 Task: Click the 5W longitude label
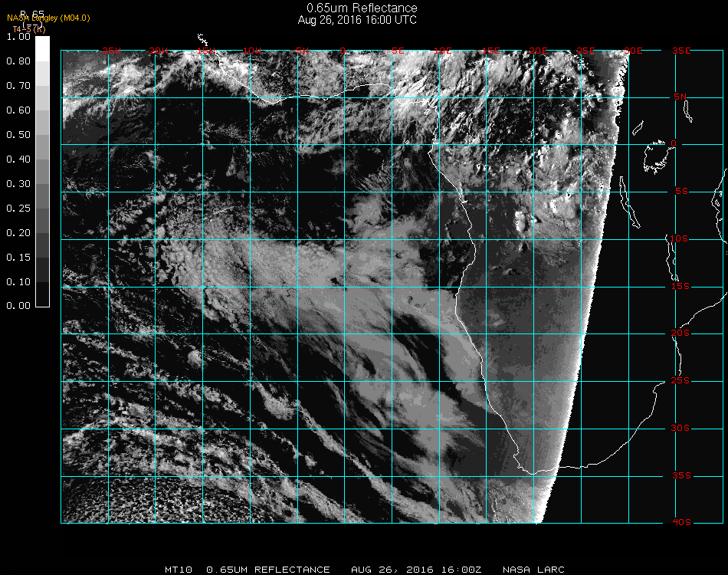point(303,51)
